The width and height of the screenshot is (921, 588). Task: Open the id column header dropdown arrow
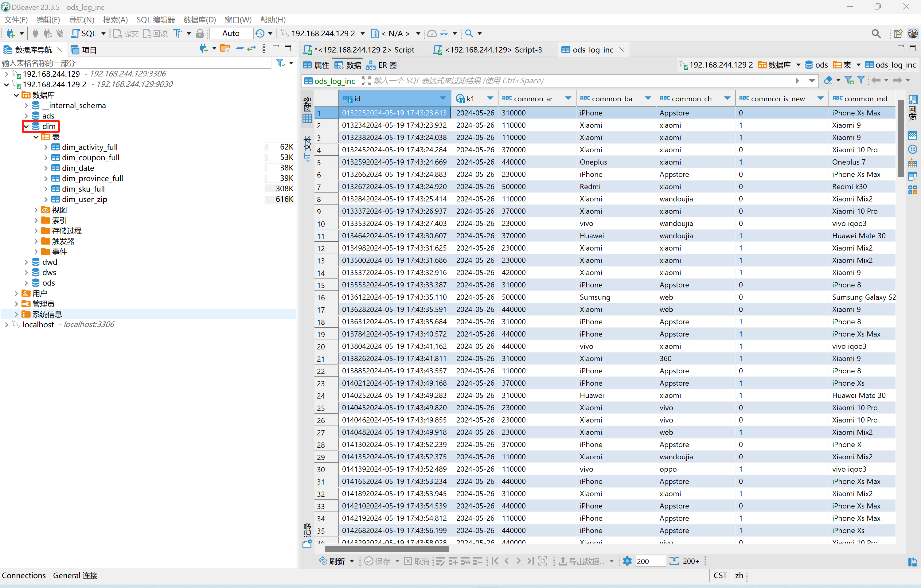click(443, 99)
